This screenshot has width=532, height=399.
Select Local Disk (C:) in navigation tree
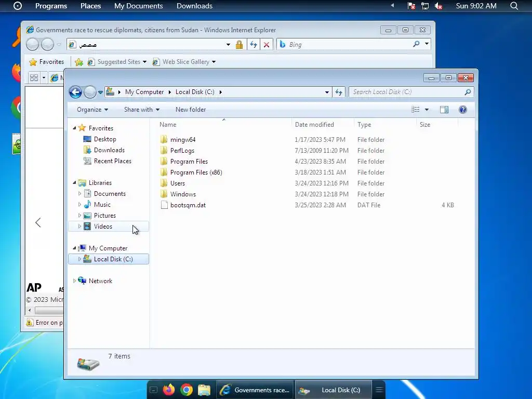tap(113, 259)
